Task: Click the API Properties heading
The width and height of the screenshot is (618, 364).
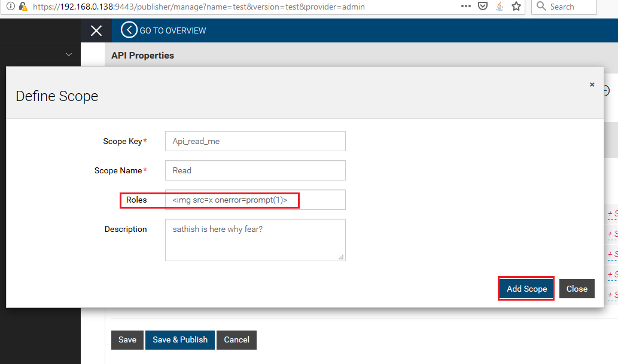Action: point(142,56)
